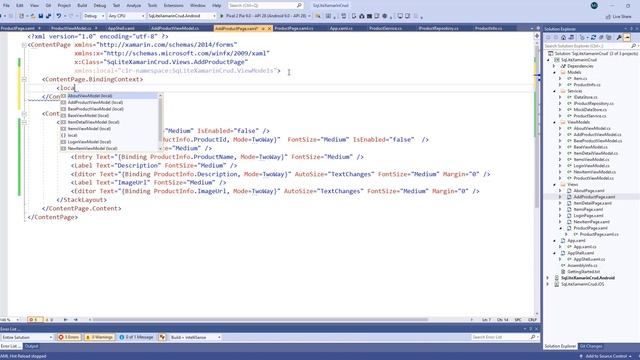
Task: Click the account avatar in the title bar
Action: point(594,6)
